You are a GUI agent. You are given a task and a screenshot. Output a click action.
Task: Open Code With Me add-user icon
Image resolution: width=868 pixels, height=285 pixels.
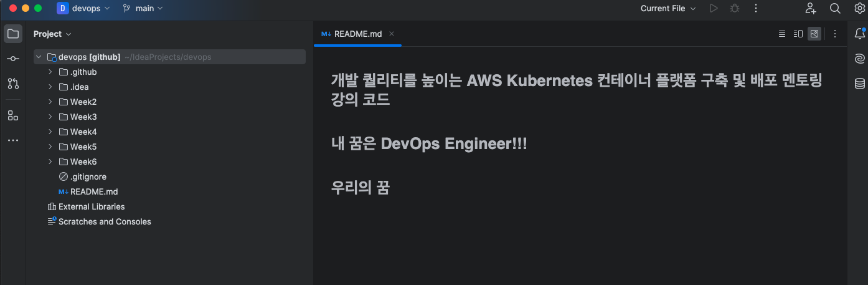coord(810,9)
